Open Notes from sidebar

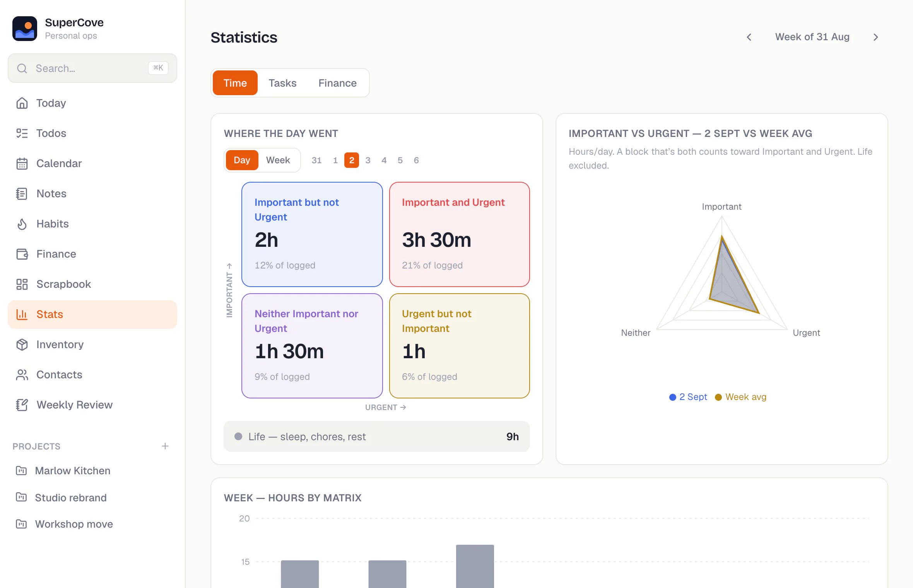(x=92, y=193)
